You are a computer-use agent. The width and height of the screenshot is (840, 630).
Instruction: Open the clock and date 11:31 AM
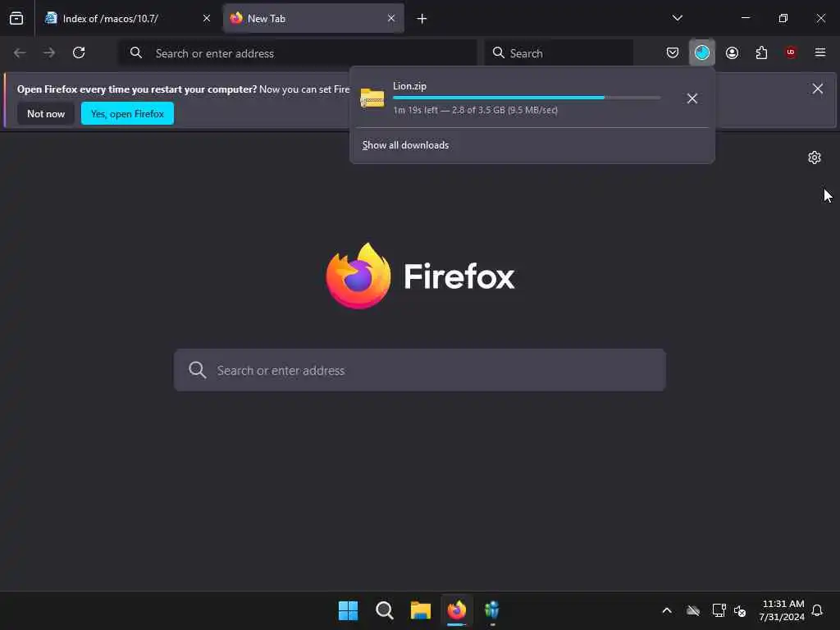pos(782,610)
